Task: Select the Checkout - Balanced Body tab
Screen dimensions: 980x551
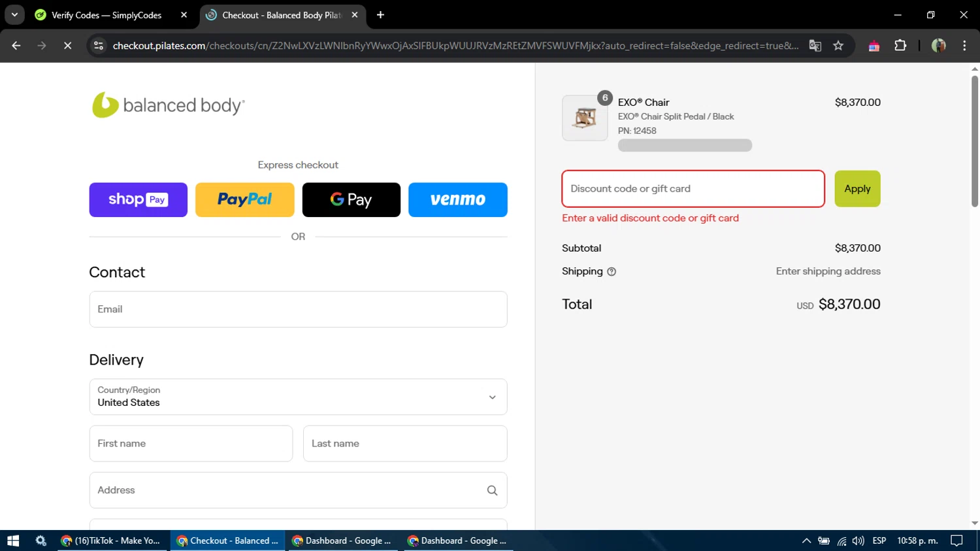Action: point(281,15)
